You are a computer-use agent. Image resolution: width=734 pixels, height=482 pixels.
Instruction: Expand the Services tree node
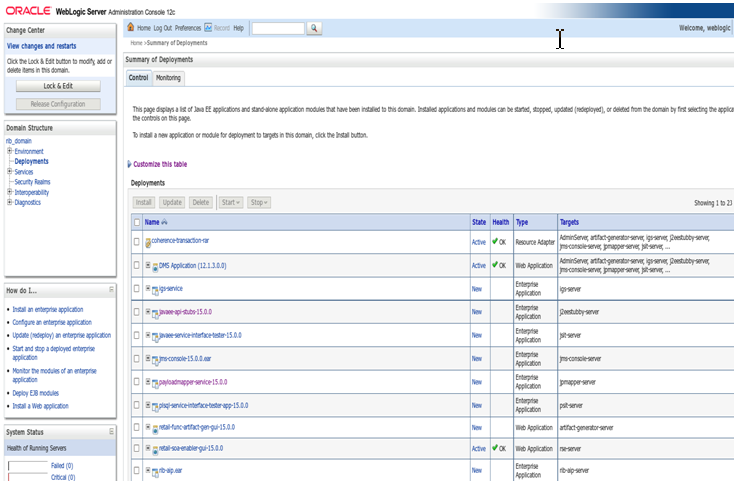(x=9, y=171)
